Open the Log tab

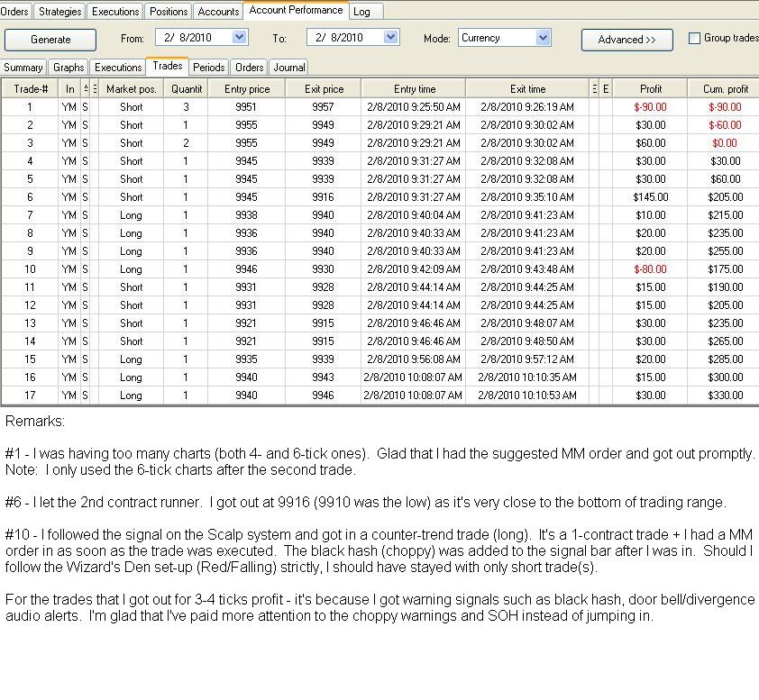[x=361, y=11]
